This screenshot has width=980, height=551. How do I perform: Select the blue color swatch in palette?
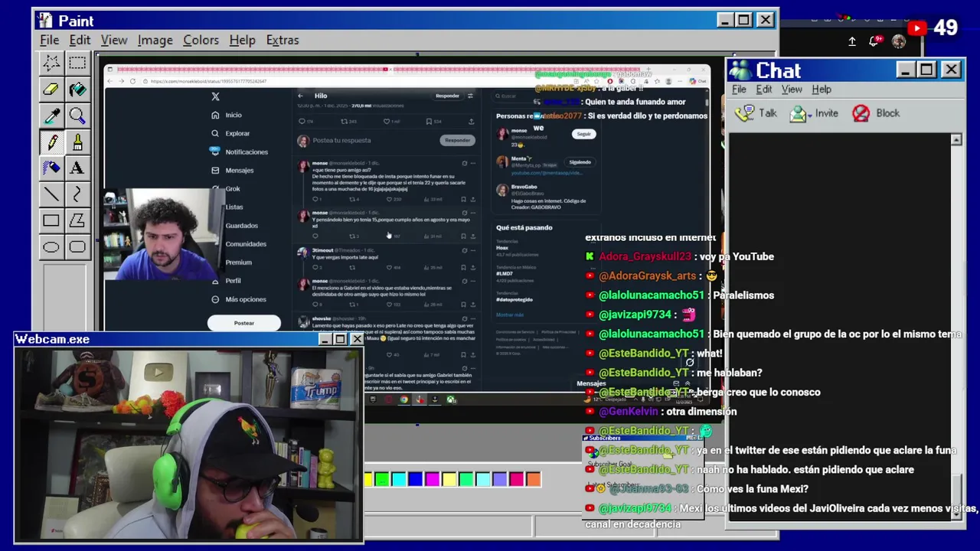click(416, 480)
